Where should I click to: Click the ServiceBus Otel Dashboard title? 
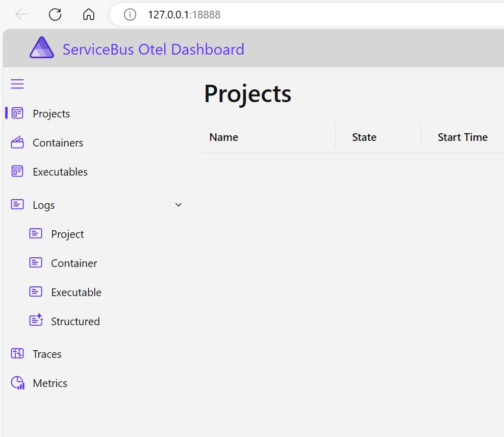(153, 49)
